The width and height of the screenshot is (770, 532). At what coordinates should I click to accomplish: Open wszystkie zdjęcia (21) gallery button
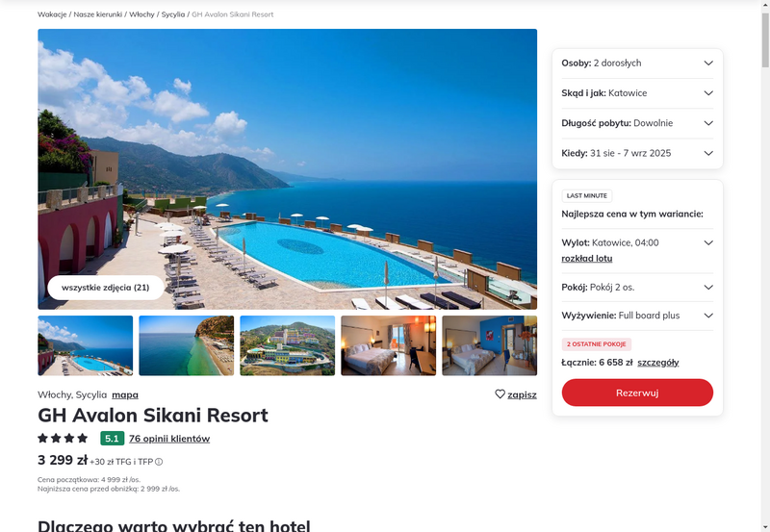[x=106, y=288]
